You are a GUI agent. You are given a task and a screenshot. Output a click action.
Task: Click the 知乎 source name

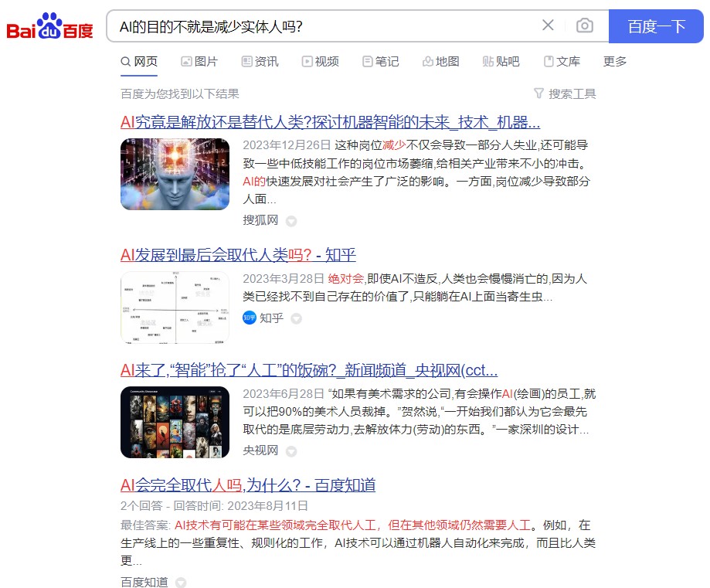point(272,318)
